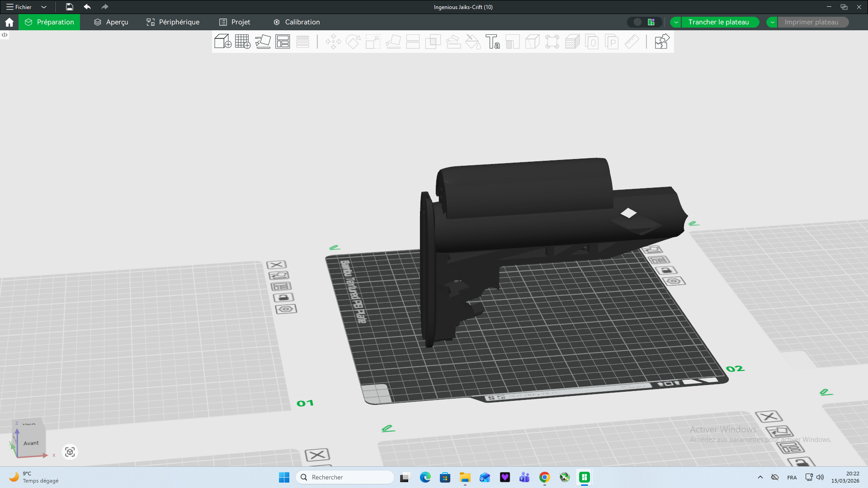
Task: Remove plate 01 with its X icon
Action: pos(276,265)
